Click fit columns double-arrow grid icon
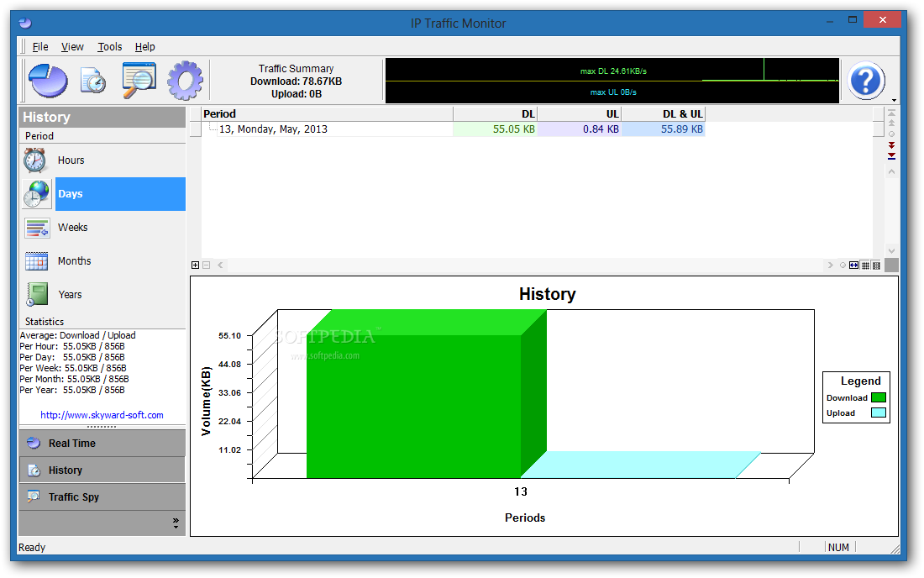 (x=854, y=265)
